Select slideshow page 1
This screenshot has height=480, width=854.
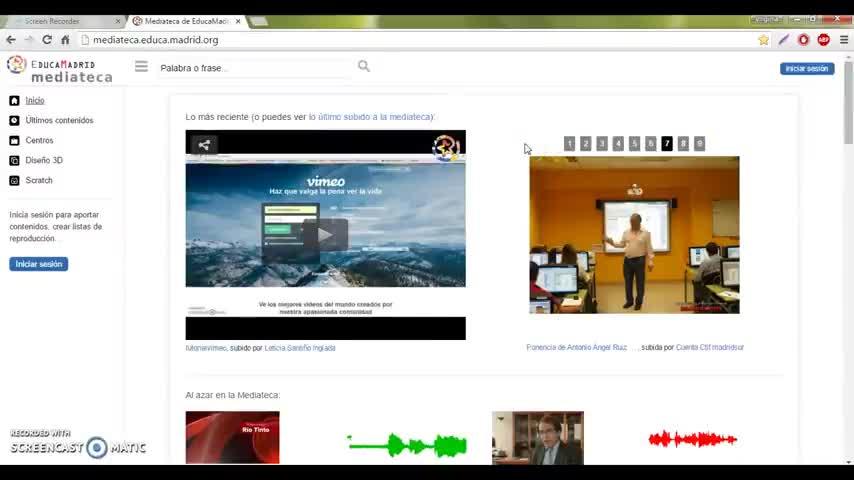coord(569,144)
